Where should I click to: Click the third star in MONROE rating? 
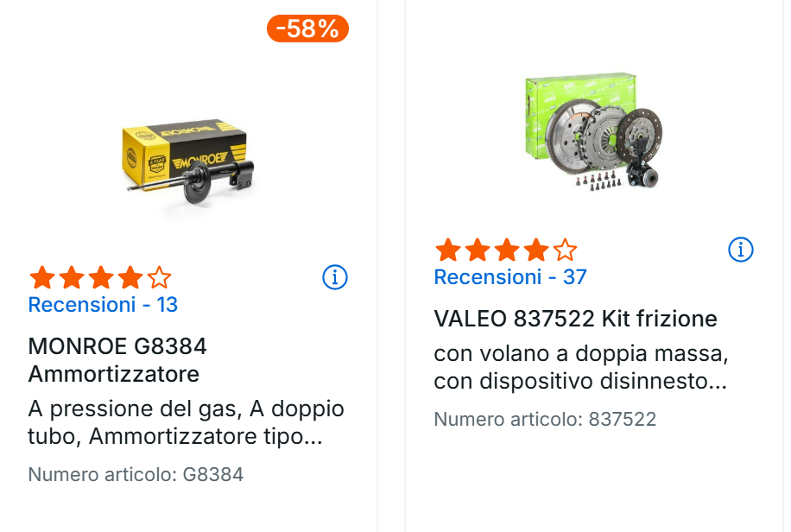click(x=101, y=278)
